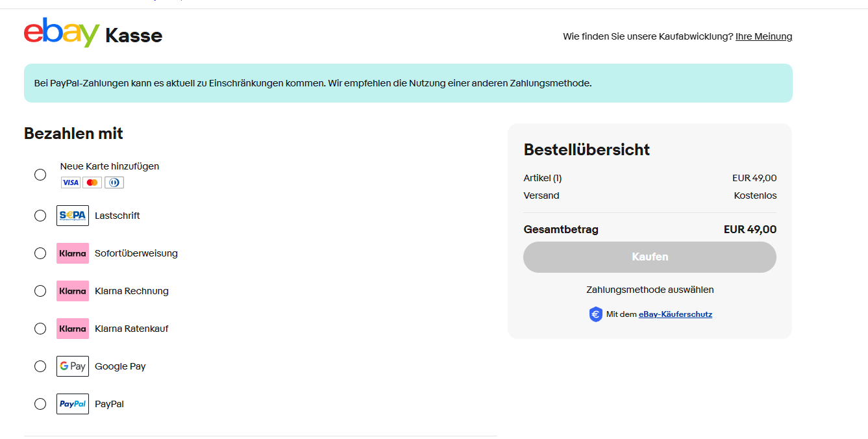The image size is (868, 439).
Task: Click the Lastschrift label
Action: click(118, 216)
